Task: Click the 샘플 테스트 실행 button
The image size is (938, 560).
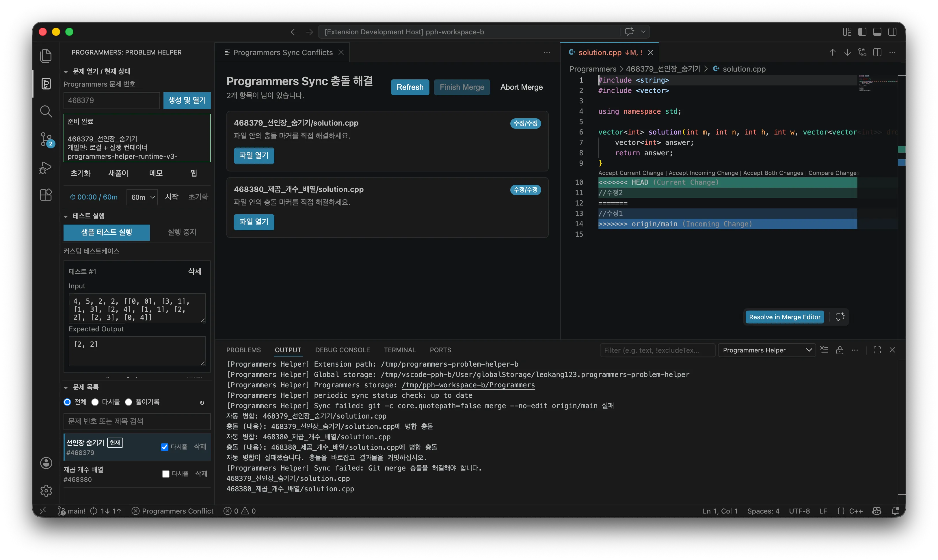Action: tap(107, 232)
